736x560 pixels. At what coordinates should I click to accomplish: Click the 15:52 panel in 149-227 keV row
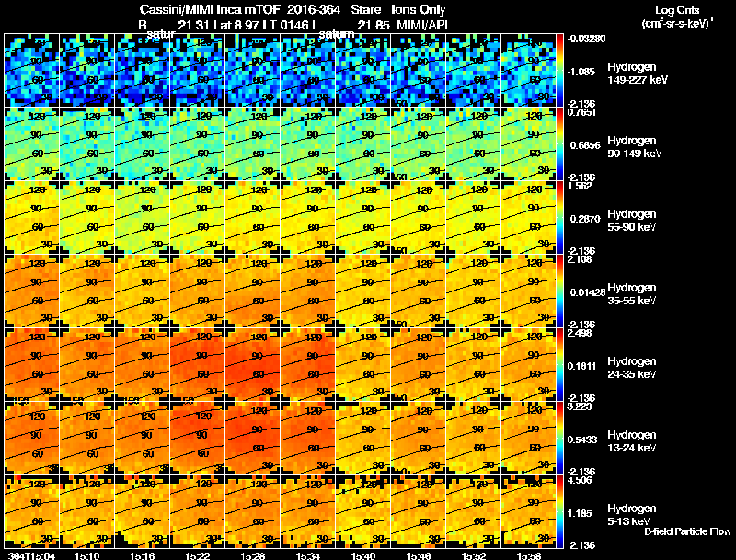pyautogui.click(x=473, y=71)
